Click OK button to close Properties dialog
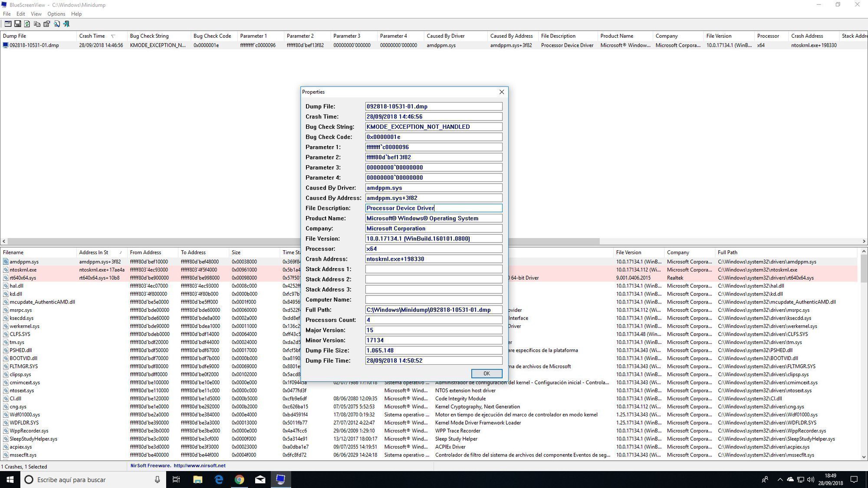The image size is (868, 488). pos(487,373)
